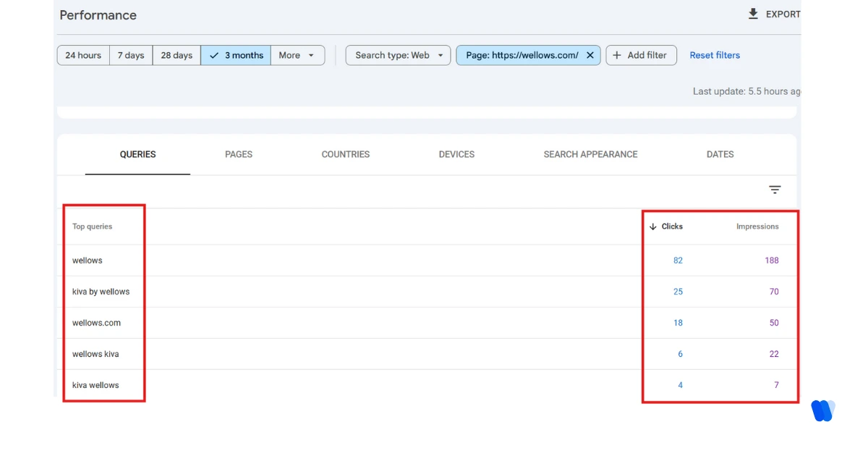Click the chevron on Search type chip

[x=441, y=54]
